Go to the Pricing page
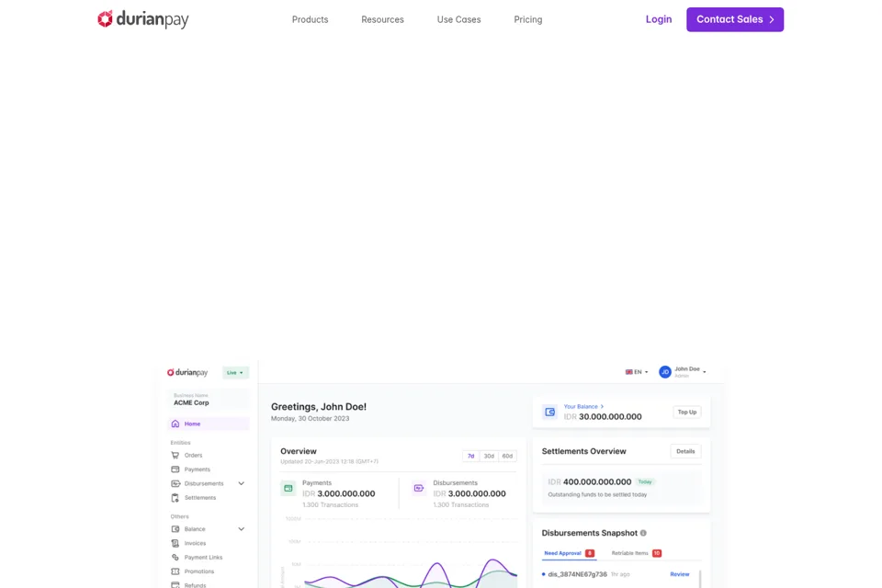882x588 pixels. tap(528, 19)
